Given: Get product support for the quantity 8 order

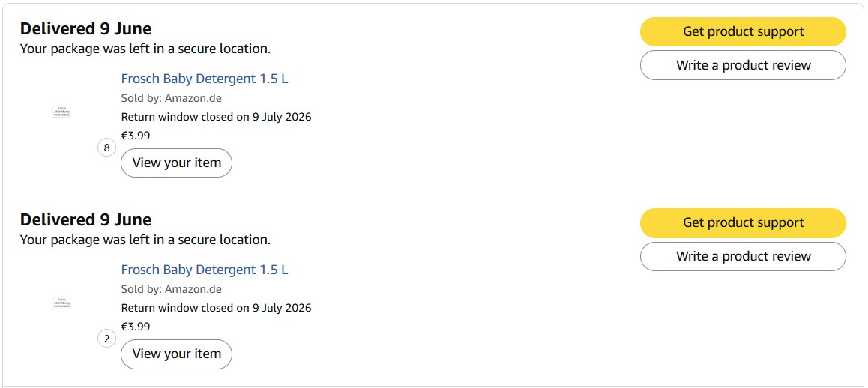Looking at the screenshot, I should click(743, 31).
